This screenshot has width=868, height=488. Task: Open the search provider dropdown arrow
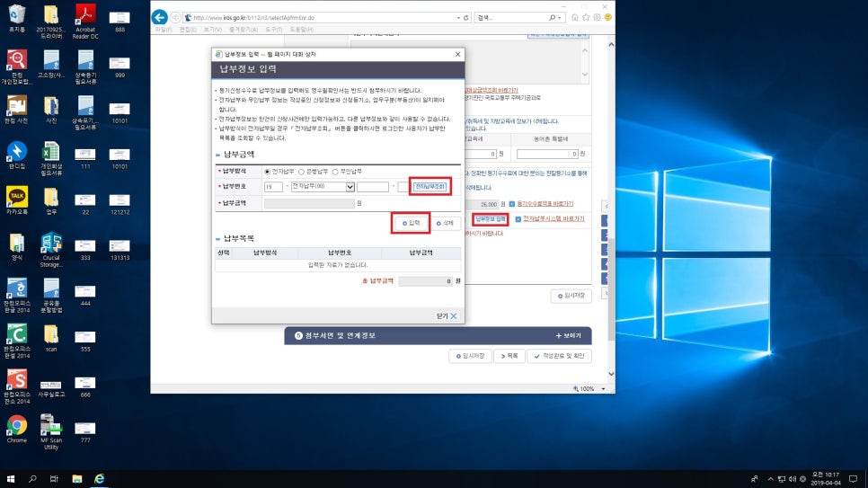coord(560,18)
